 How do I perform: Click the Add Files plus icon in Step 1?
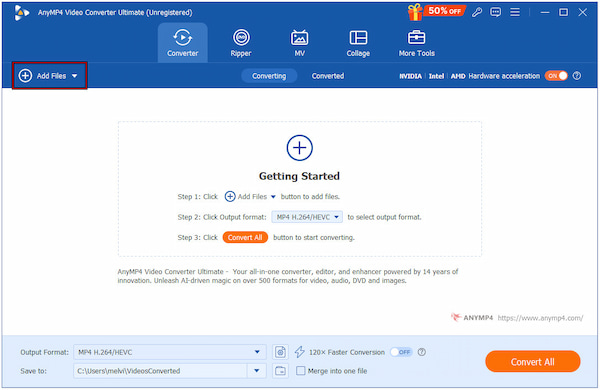pyautogui.click(x=230, y=196)
